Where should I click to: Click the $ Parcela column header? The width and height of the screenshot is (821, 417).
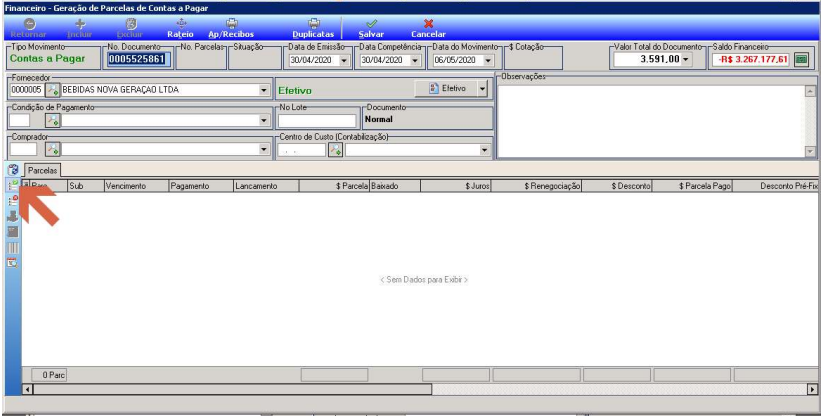[335, 186]
